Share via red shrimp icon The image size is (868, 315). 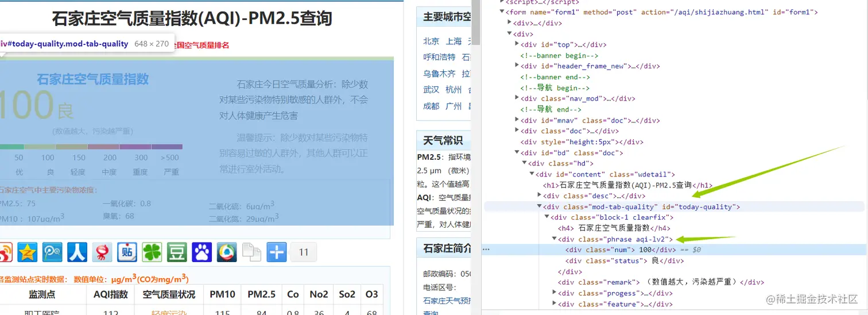102,252
